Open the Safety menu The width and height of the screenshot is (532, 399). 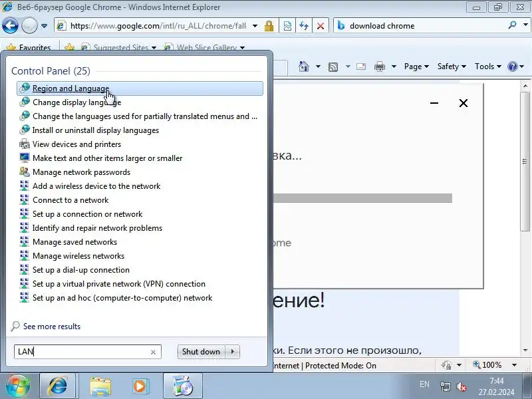click(x=452, y=66)
